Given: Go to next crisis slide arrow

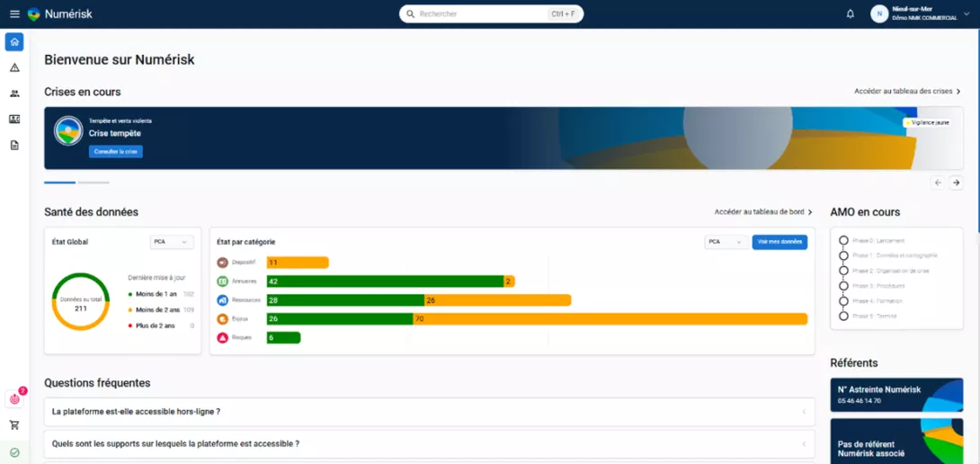Looking at the screenshot, I should click(956, 183).
